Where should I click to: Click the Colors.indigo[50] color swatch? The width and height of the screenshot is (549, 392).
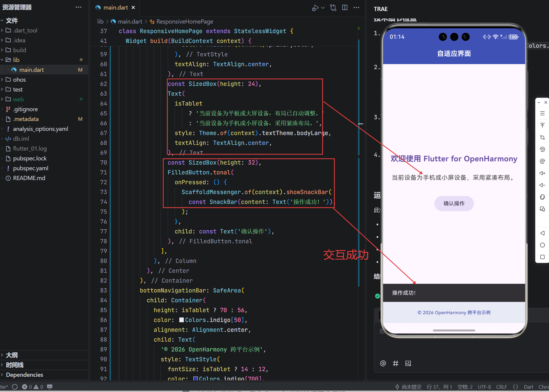(181, 320)
